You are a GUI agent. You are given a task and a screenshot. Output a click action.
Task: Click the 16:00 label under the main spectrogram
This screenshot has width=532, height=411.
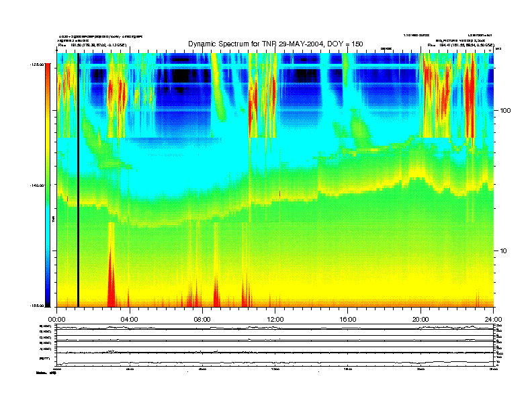coord(348,320)
